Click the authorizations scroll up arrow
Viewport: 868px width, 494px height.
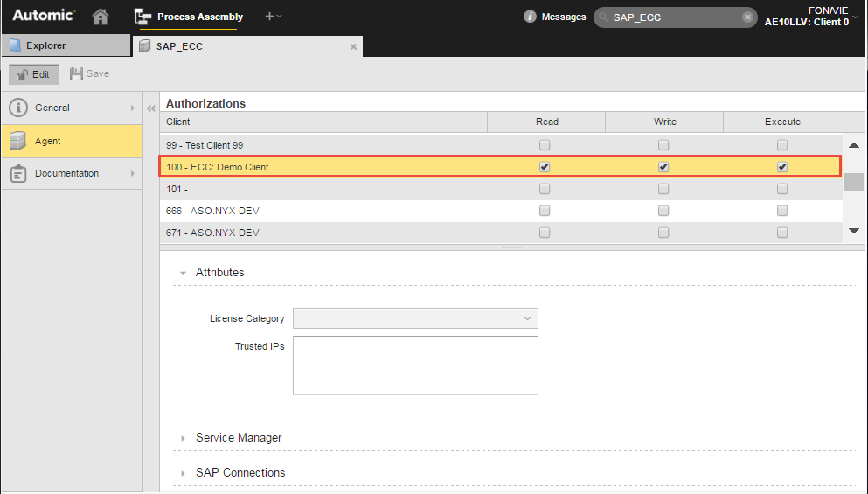pyautogui.click(x=854, y=145)
